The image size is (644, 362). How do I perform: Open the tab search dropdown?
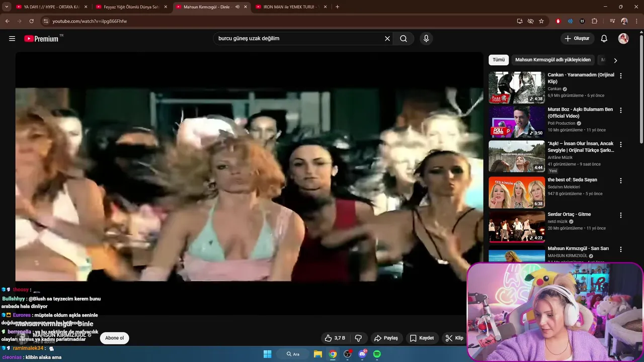(x=7, y=7)
